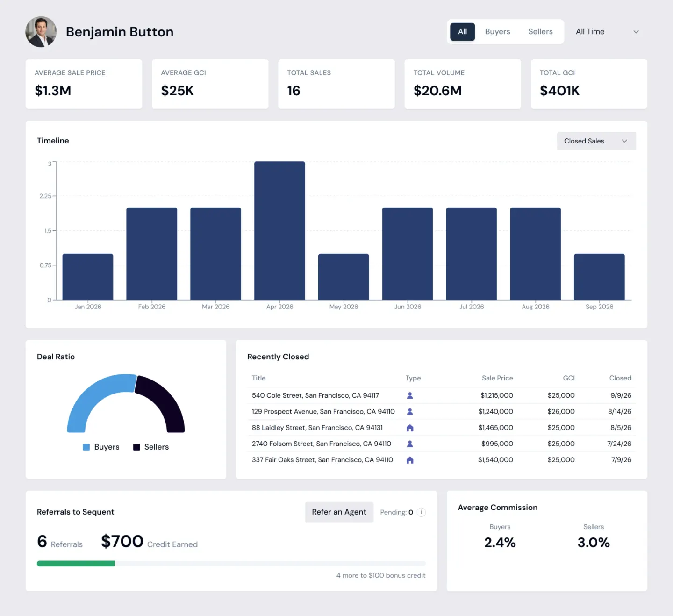This screenshot has height=616, width=673.
Task: Click buyer icon for 2740 Folsom Street
Action: click(410, 444)
